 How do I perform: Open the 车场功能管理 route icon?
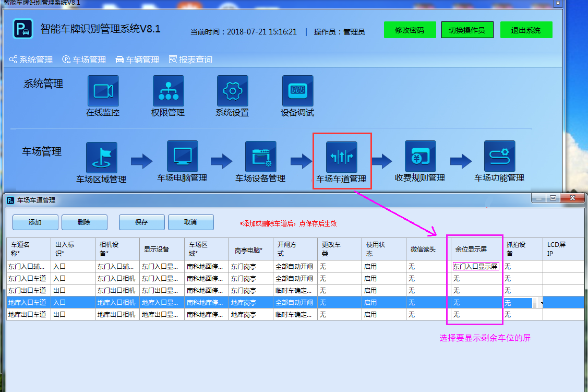pos(499,157)
